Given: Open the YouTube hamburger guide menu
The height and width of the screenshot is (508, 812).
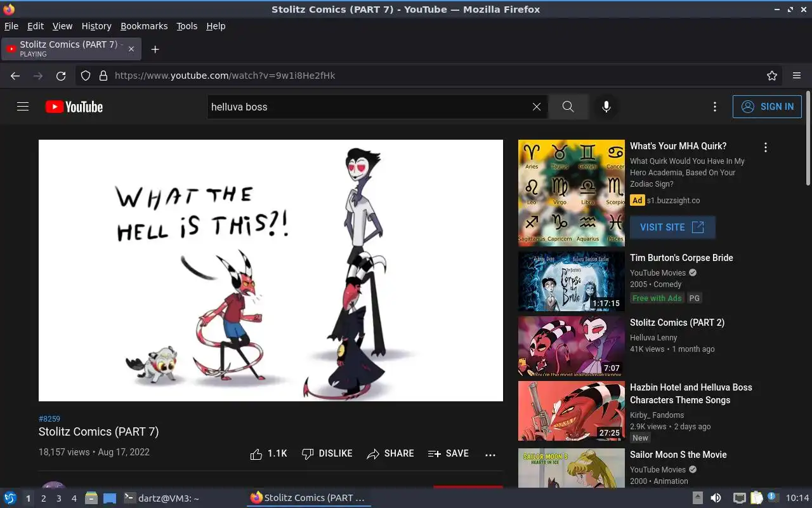Looking at the screenshot, I should pyautogui.click(x=23, y=107).
